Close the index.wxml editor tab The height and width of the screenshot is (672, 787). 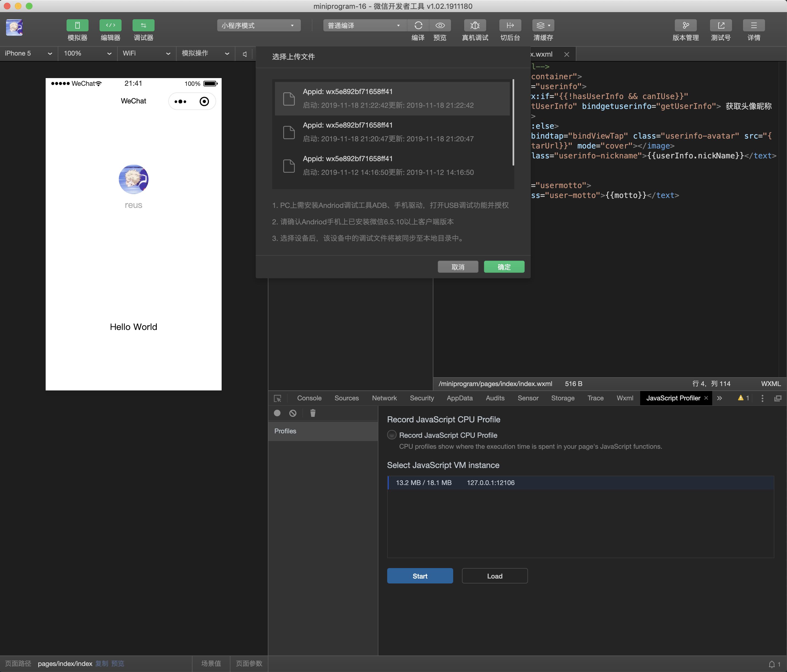point(567,54)
